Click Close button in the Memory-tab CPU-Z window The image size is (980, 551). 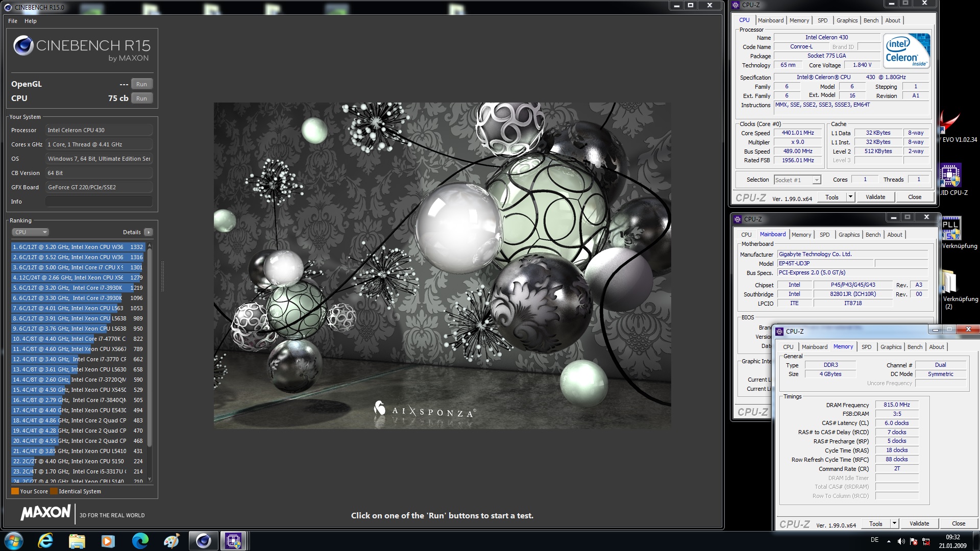click(x=959, y=523)
